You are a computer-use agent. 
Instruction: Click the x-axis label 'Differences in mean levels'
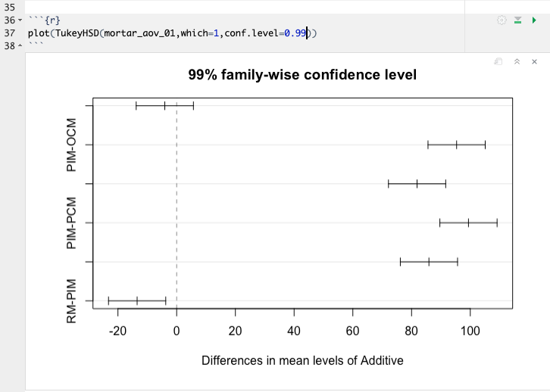(302, 360)
